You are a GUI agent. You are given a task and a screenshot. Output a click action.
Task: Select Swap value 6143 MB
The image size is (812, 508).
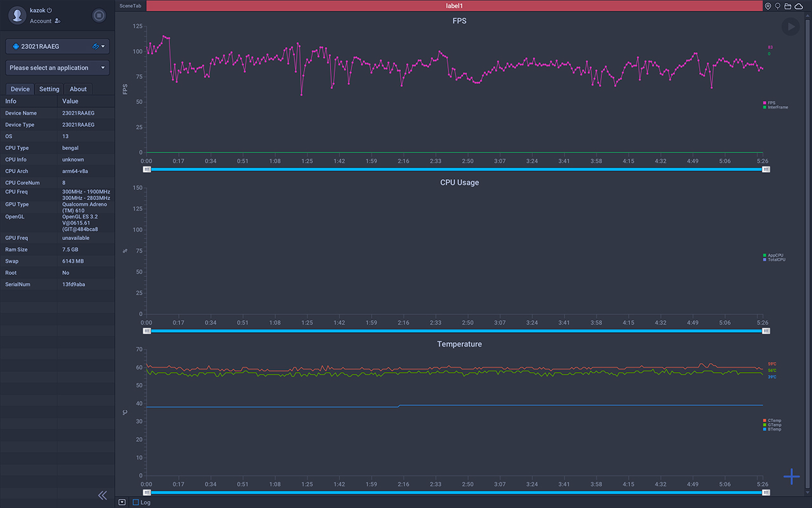73,261
